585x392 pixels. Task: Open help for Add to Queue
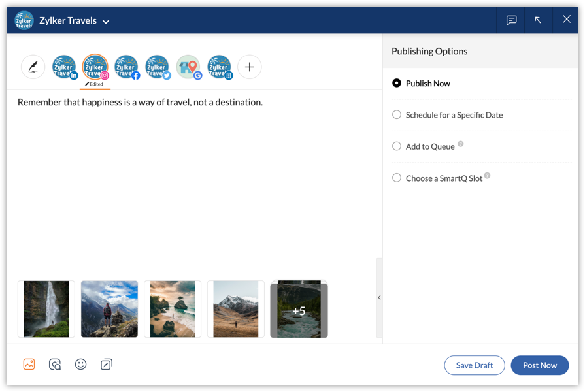461,144
